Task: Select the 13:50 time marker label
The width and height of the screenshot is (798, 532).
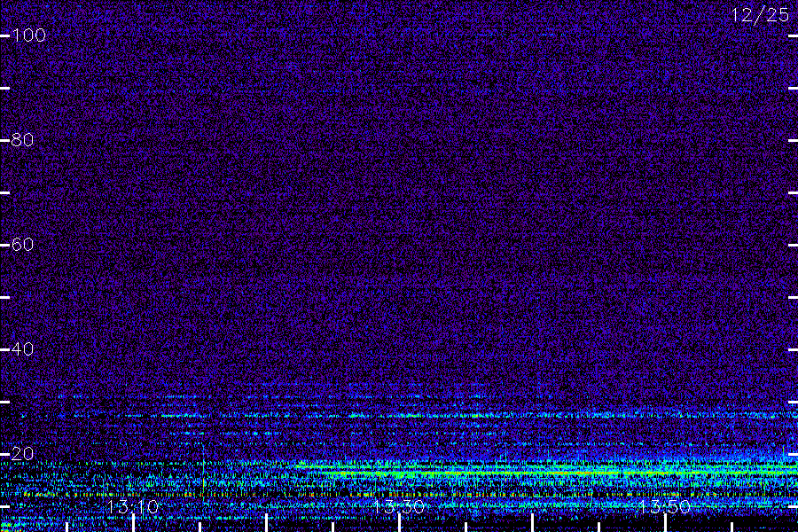Action: (664, 507)
